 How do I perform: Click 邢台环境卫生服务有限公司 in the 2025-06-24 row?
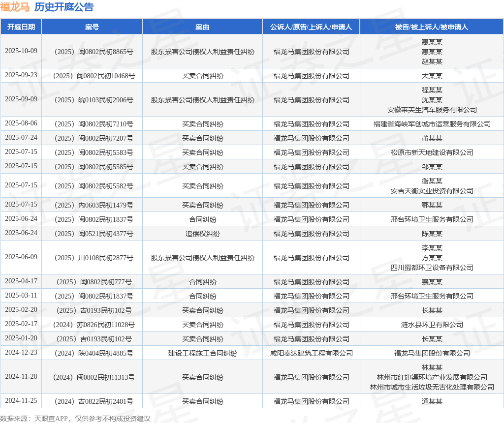(432, 219)
